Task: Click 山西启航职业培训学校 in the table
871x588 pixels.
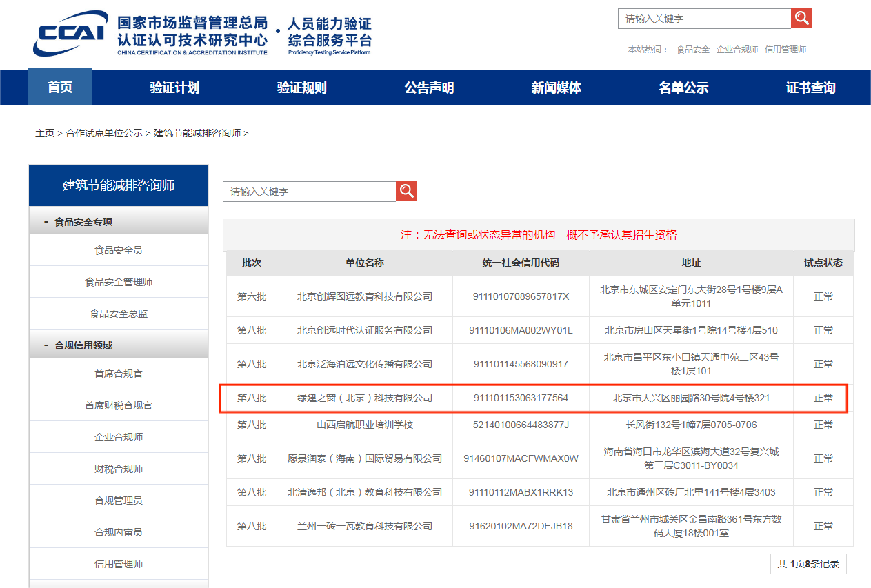Action: click(x=365, y=425)
